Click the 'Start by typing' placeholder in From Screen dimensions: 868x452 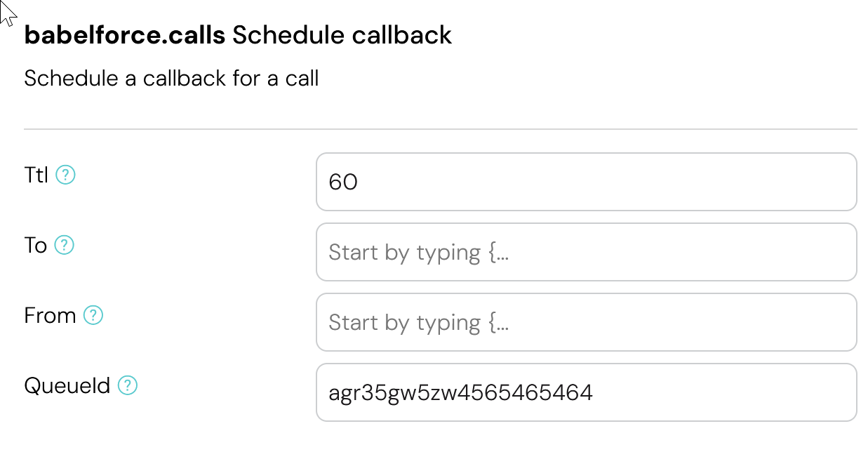(418, 323)
